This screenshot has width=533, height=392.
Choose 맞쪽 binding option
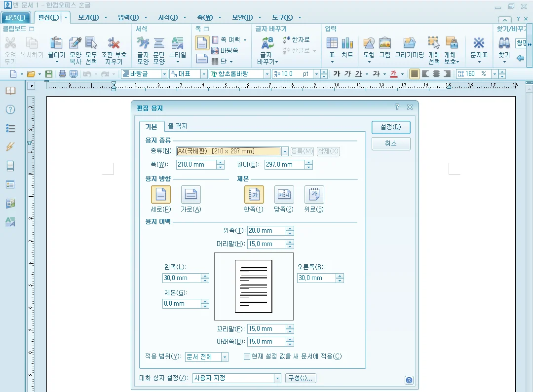(284, 194)
